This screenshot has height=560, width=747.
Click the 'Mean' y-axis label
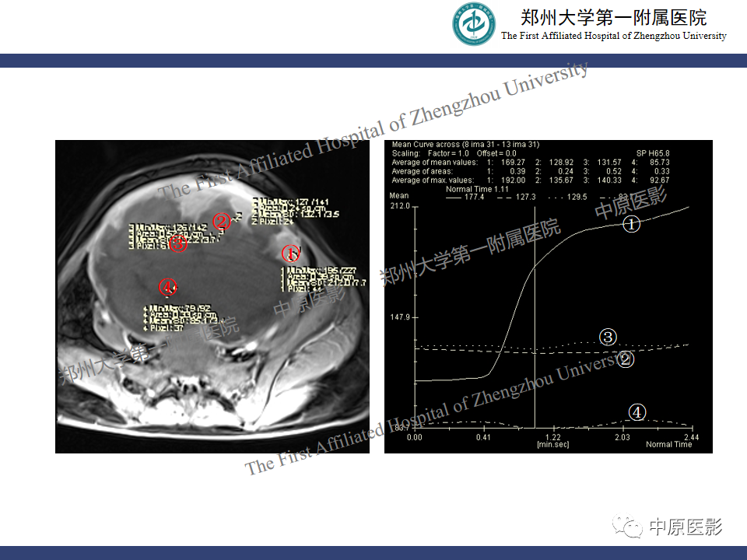point(399,196)
